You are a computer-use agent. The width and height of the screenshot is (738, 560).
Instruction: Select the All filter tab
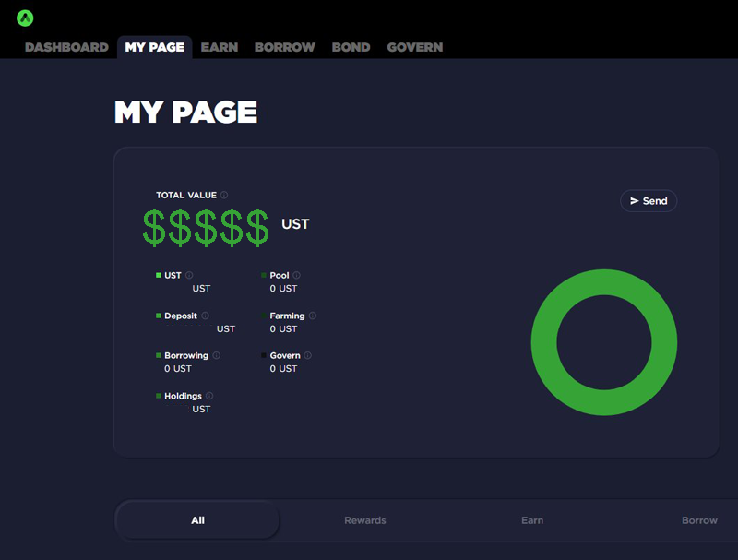197,520
